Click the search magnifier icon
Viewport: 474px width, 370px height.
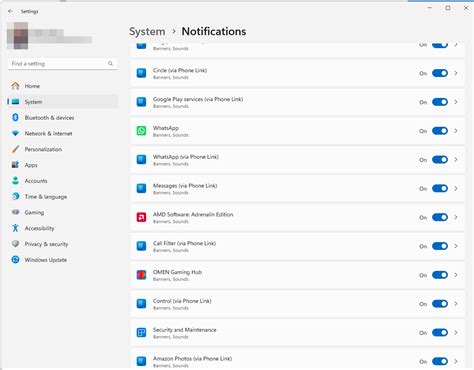110,63
